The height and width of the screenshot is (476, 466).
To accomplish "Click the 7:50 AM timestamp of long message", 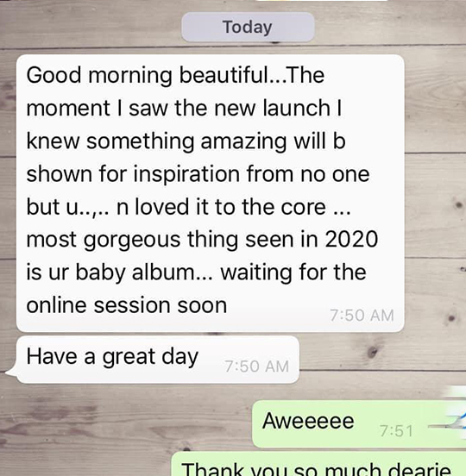I will (x=362, y=315).
